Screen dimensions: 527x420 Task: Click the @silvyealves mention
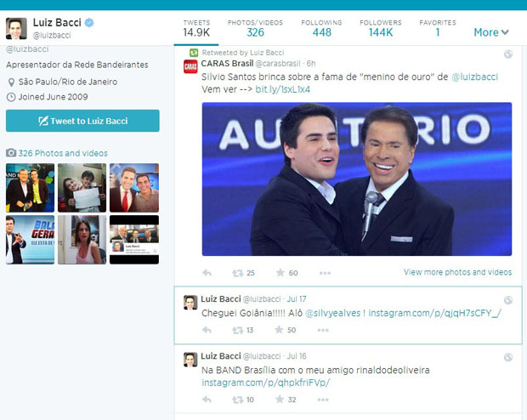[x=332, y=313]
